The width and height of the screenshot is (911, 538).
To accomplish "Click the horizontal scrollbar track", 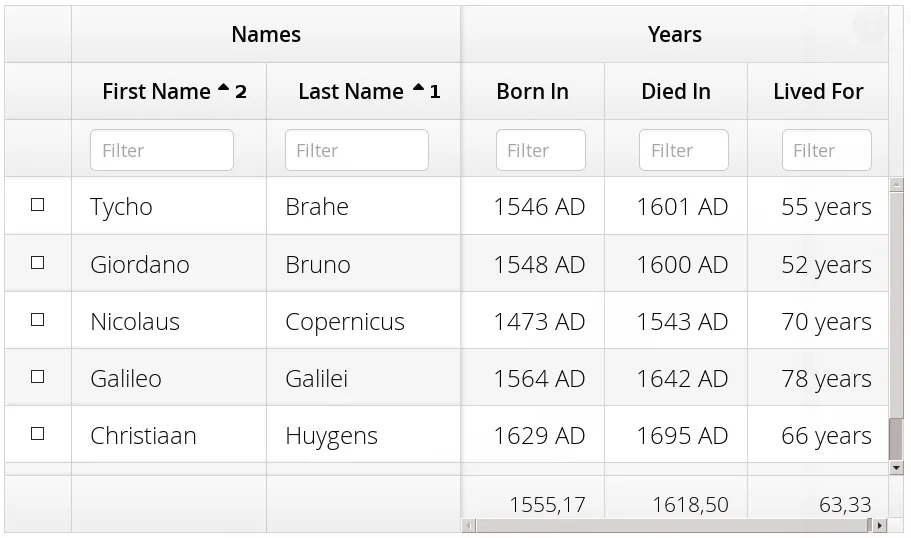I will point(670,525).
